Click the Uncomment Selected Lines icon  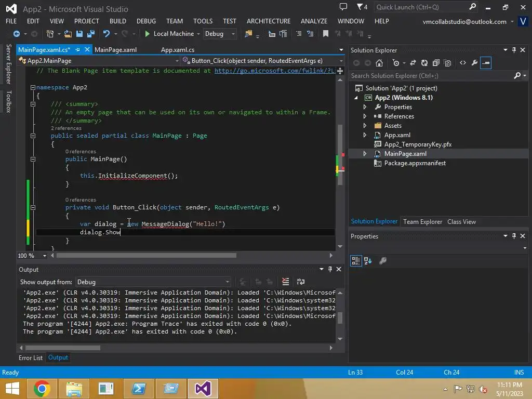[310, 34]
